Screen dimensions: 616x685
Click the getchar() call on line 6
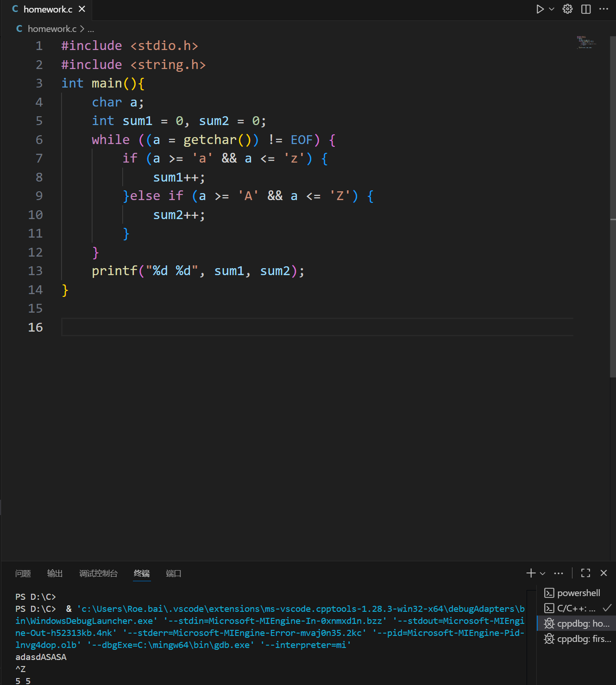pyautogui.click(x=217, y=140)
